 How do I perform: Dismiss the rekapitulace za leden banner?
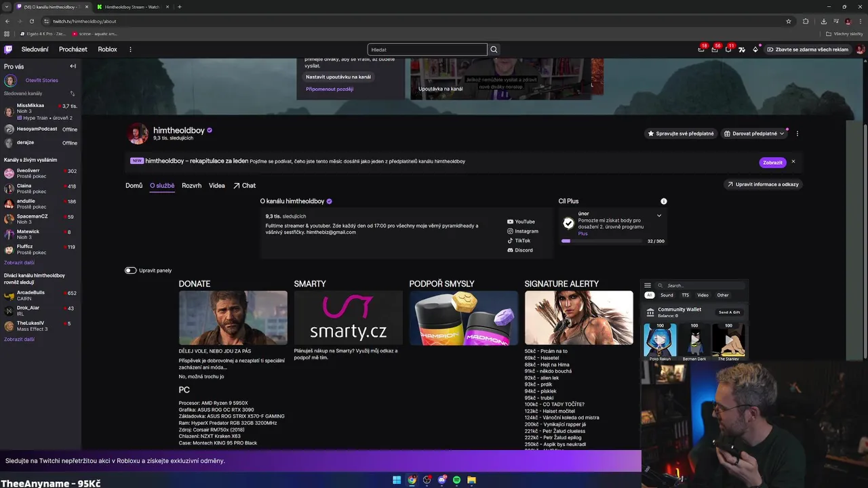click(x=793, y=161)
